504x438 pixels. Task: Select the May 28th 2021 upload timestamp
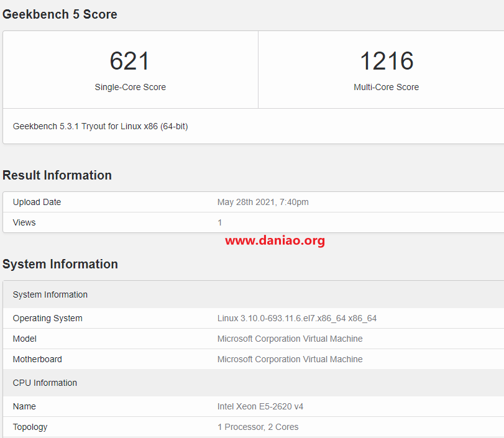pos(263,202)
